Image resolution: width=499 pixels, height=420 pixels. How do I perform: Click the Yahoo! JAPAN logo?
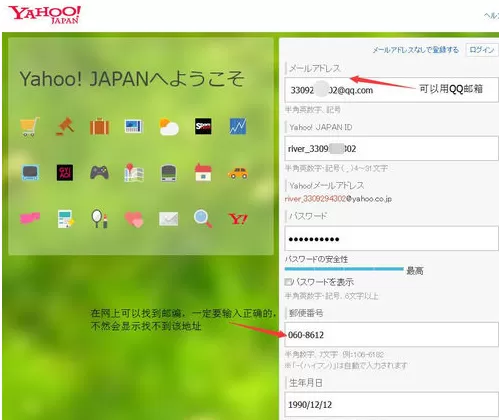pyautogui.click(x=44, y=15)
